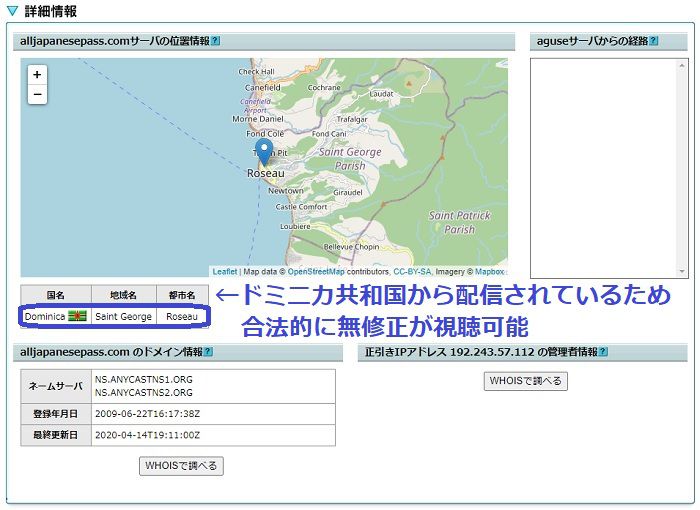Zoom in the map with plus button
The width and height of the screenshot is (700, 510).
pyautogui.click(x=37, y=75)
